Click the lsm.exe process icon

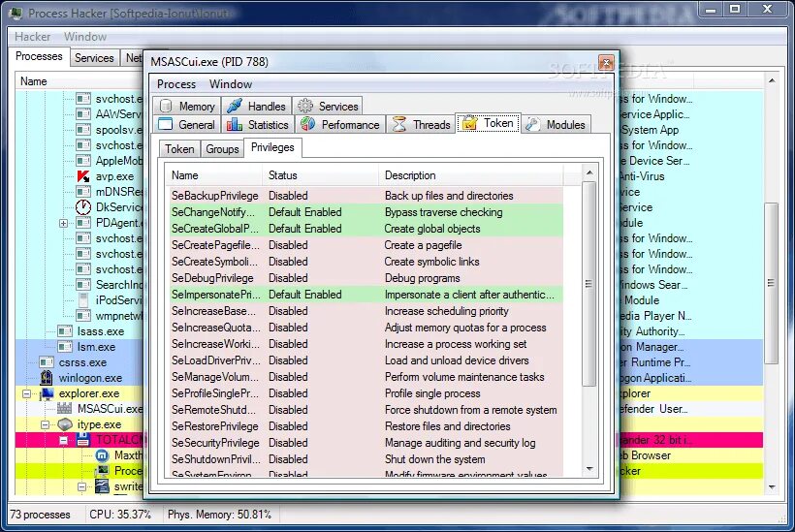pyautogui.click(x=65, y=347)
